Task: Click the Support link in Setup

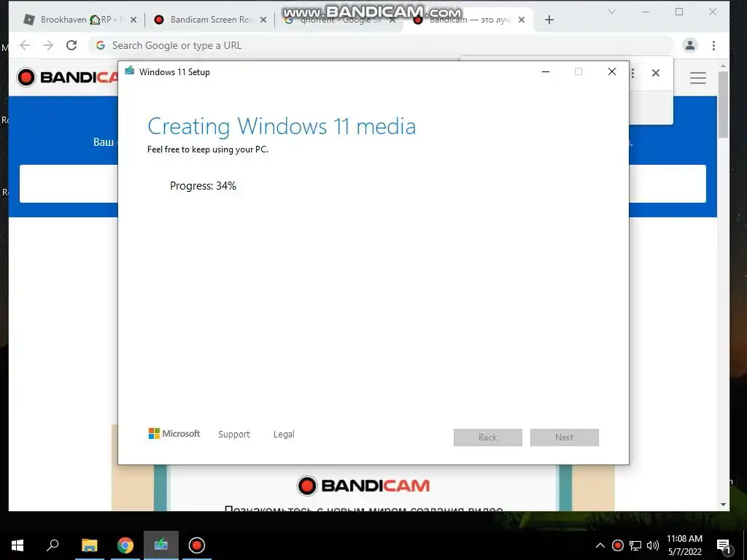Action: 234,435
